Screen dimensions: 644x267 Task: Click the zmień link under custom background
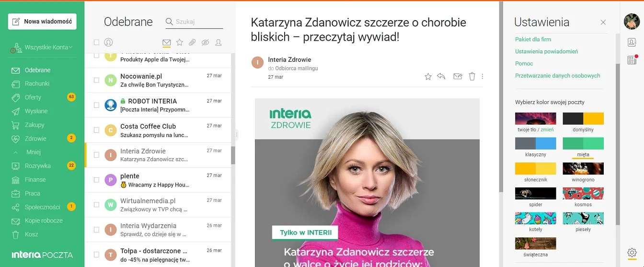(x=547, y=130)
